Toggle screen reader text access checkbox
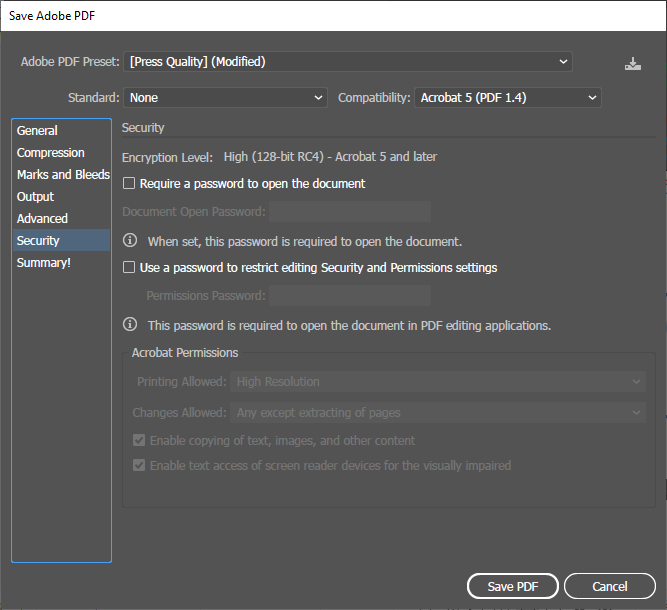 click(x=139, y=465)
